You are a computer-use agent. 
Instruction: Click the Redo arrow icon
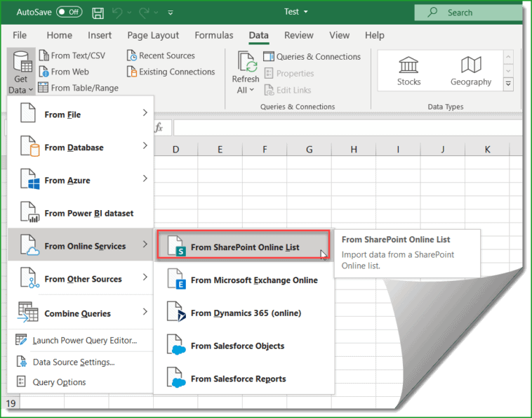click(x=144, y=13)
